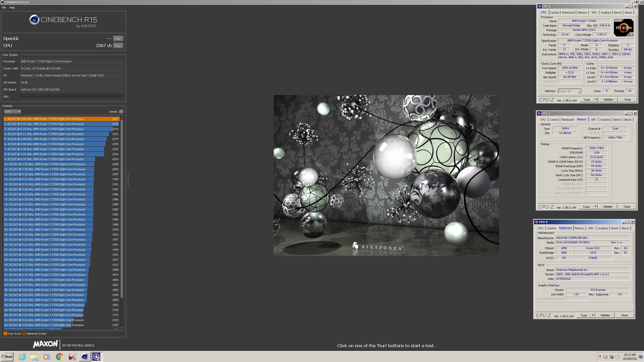Screen dimensions: 644x362
Task: Click the show desktop tray icon
Action: coord(641,357)
